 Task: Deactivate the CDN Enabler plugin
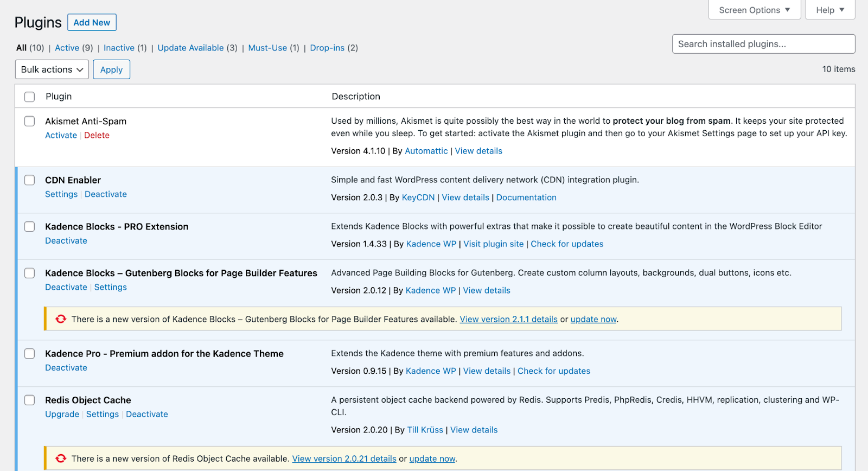pos(106,194)
